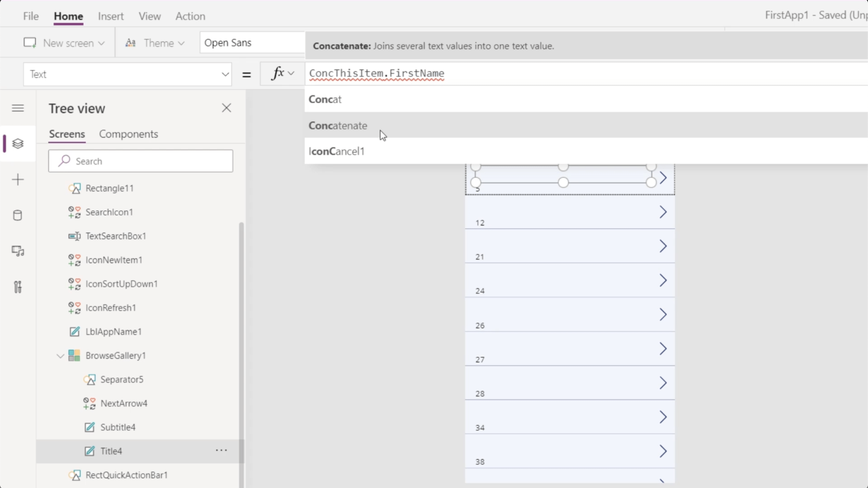Switch to the Screens tab
The width and height of the screenshot is (868, 488).
tap(67, 134)
